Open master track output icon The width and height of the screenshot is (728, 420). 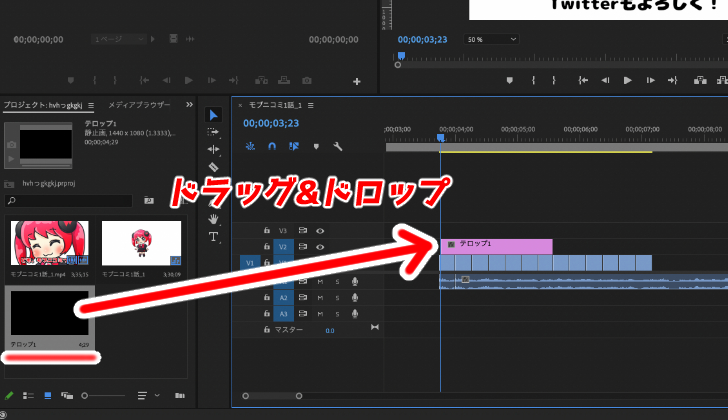pyautogui.click(x=375, y=327)
